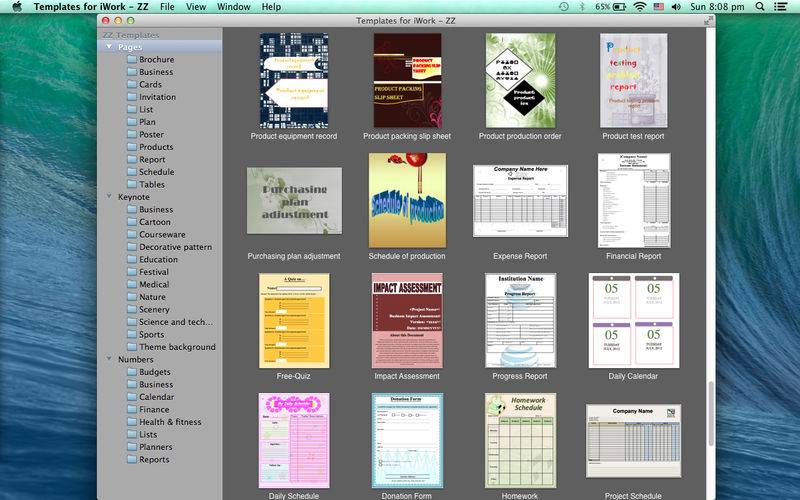Open the View menu
800x500 pixels.
[x=196, y=7]
